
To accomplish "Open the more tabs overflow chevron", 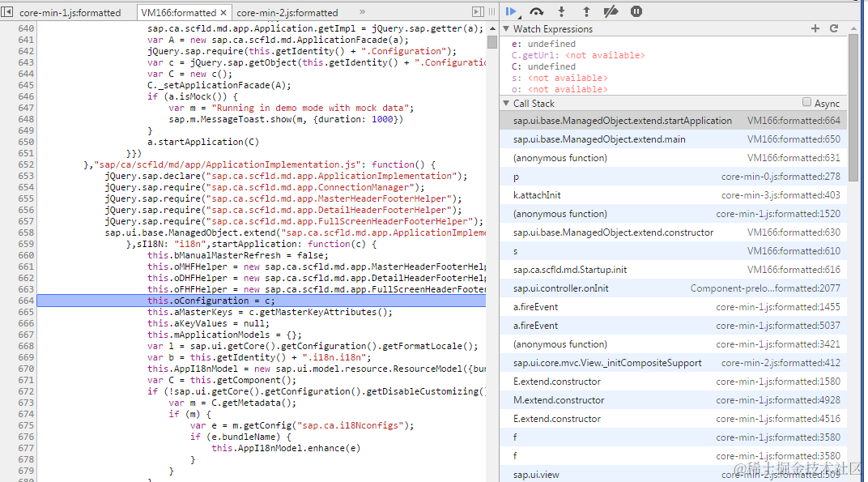I will pos(362,11).
